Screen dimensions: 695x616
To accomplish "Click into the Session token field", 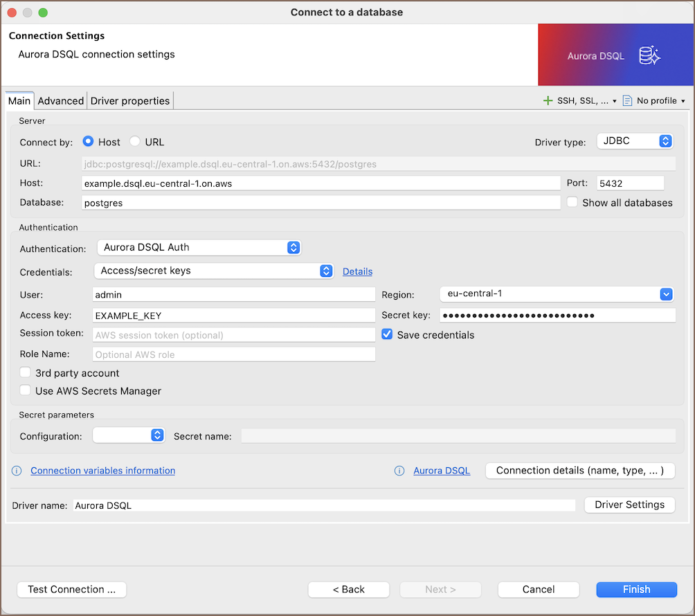I will pos(234,335).
